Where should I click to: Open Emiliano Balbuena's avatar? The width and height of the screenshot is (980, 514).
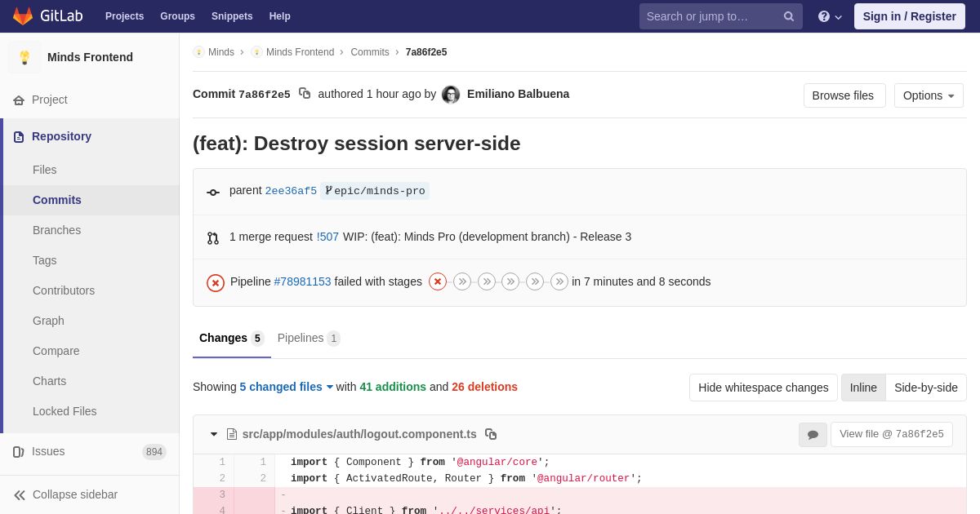[x=451, y=95]
